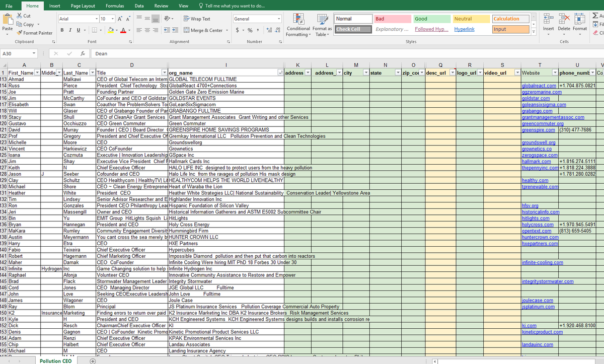
Task: Apply the yellow fill color bucket
Action: click(x=112, y=30)
